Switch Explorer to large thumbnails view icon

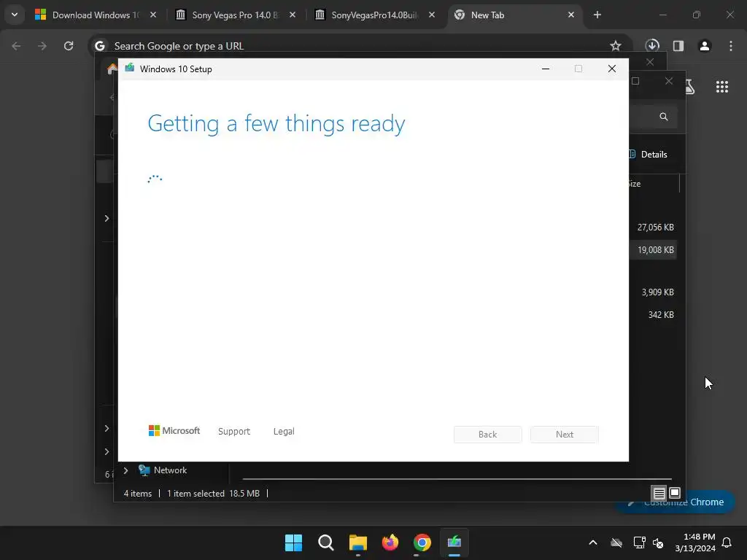[675, 493]
